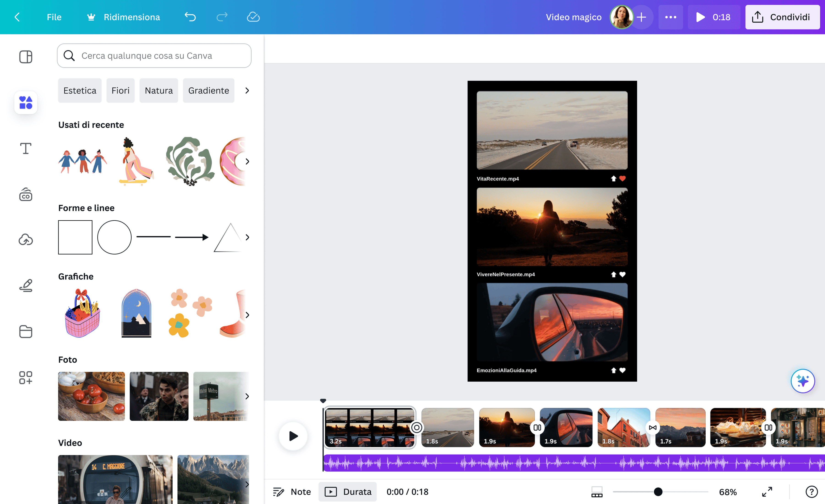Click upload arrow on VitaRecente.mp4
The width and height of the screenshot is (825, 504).
pos(613,178)
